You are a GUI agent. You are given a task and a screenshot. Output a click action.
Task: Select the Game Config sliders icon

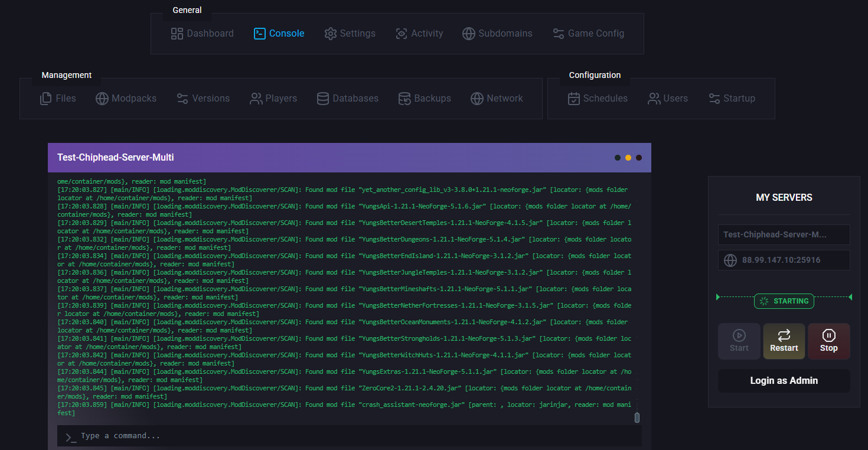pos(559,34)
